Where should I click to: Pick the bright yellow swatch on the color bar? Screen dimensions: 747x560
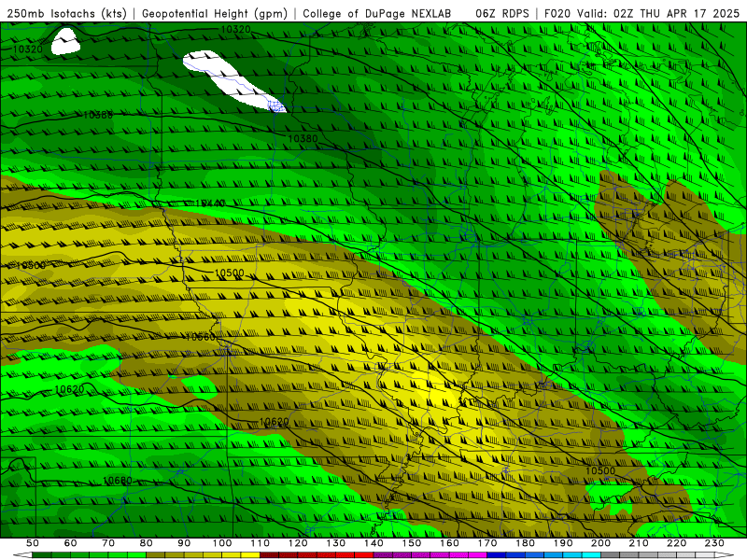250,555
